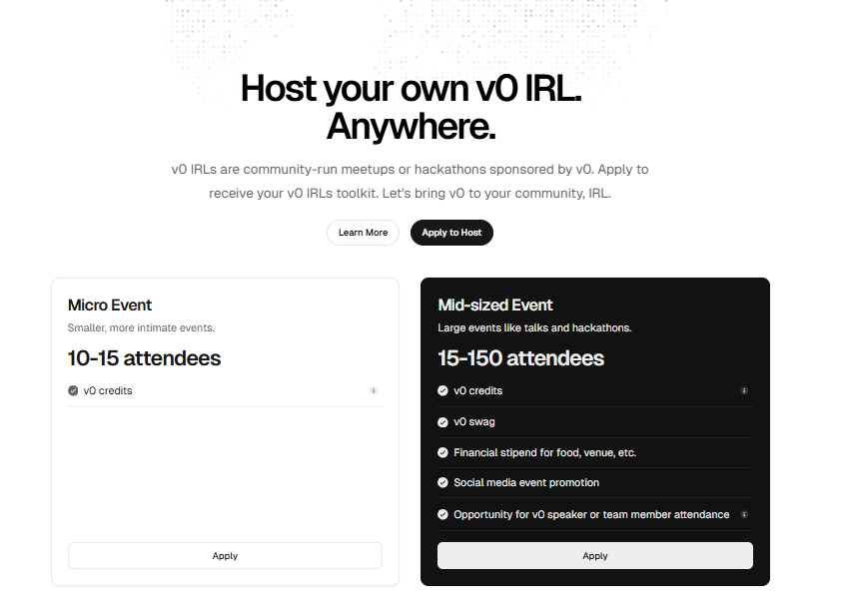
Task: Select the Mid-sized Event card heading
Action: click(495, 304)
